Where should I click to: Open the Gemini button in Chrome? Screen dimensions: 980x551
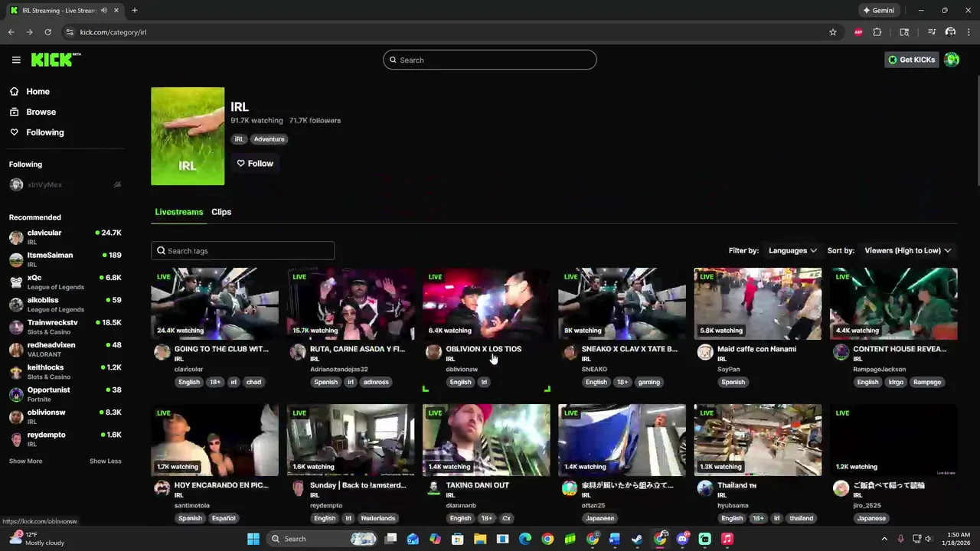(x=878, y=11)
